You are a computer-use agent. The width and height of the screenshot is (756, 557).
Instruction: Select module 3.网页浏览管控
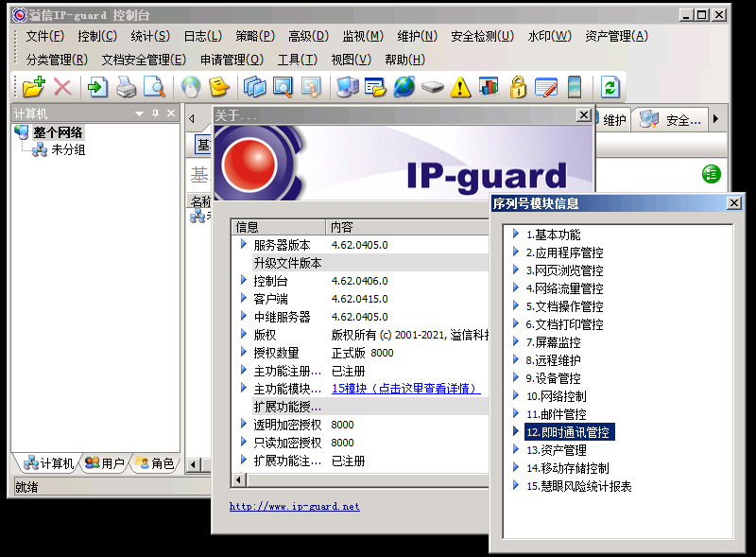pyautogui.click(x=564, y=270)
